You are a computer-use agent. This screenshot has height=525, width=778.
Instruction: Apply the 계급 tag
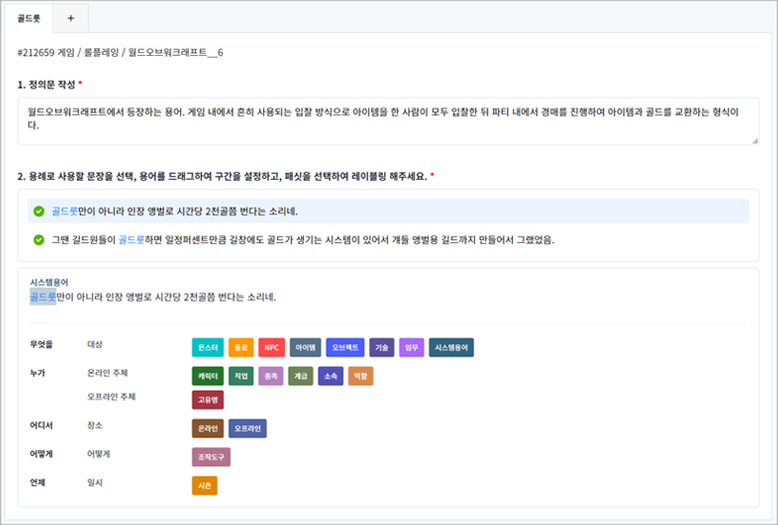click(301, 376)
